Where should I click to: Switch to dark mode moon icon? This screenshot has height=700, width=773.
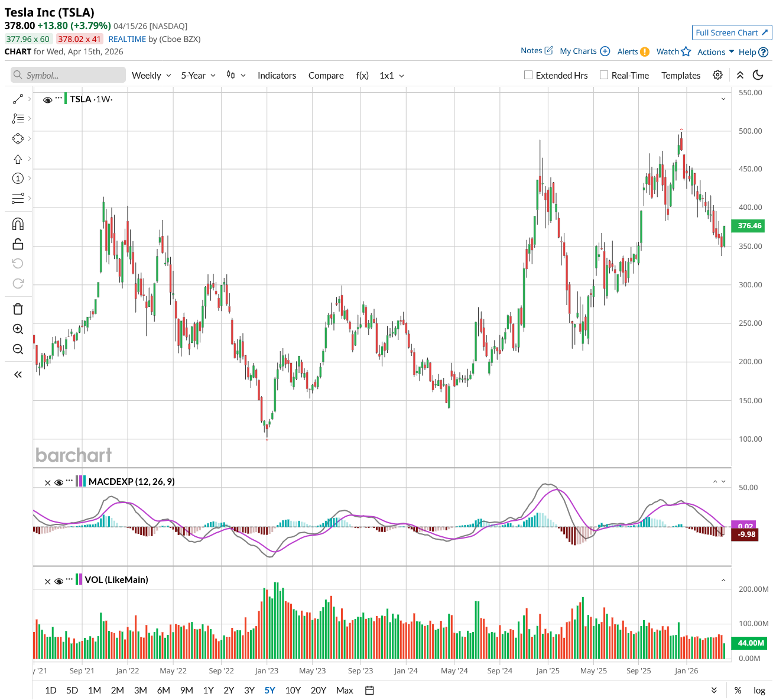coord(758,75)
